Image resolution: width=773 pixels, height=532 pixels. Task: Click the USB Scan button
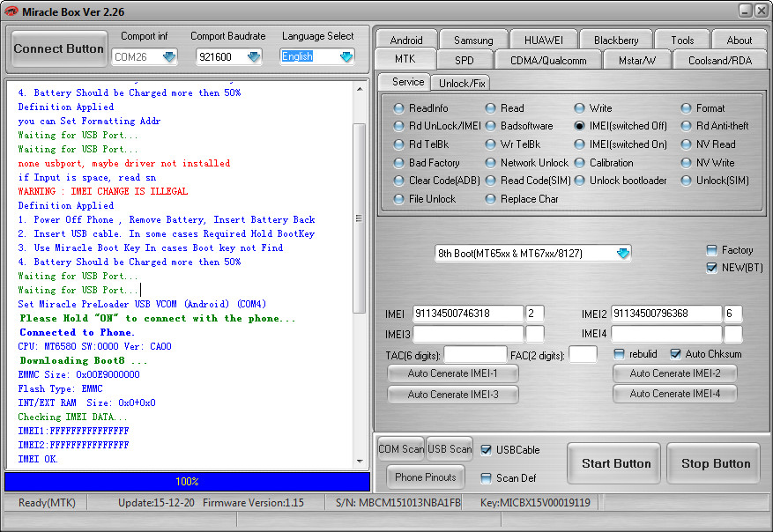point(450,448)
